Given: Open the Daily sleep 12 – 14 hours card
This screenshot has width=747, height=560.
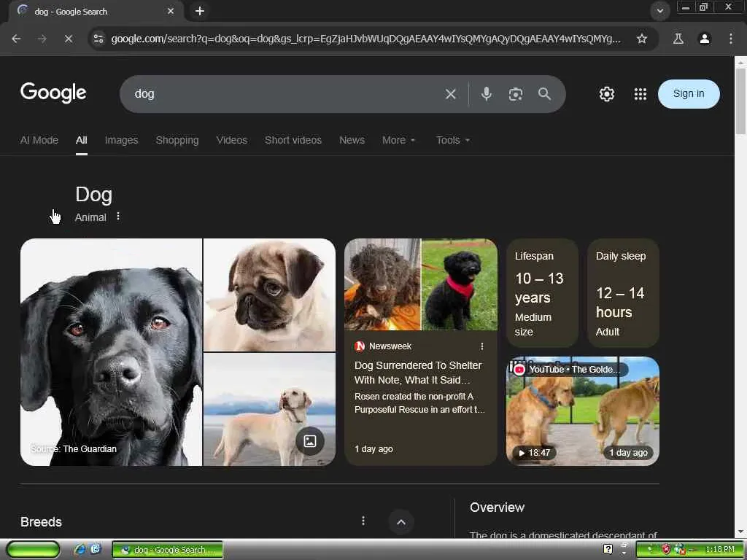Looking at the screenshot, I should (x=623, y=293).
